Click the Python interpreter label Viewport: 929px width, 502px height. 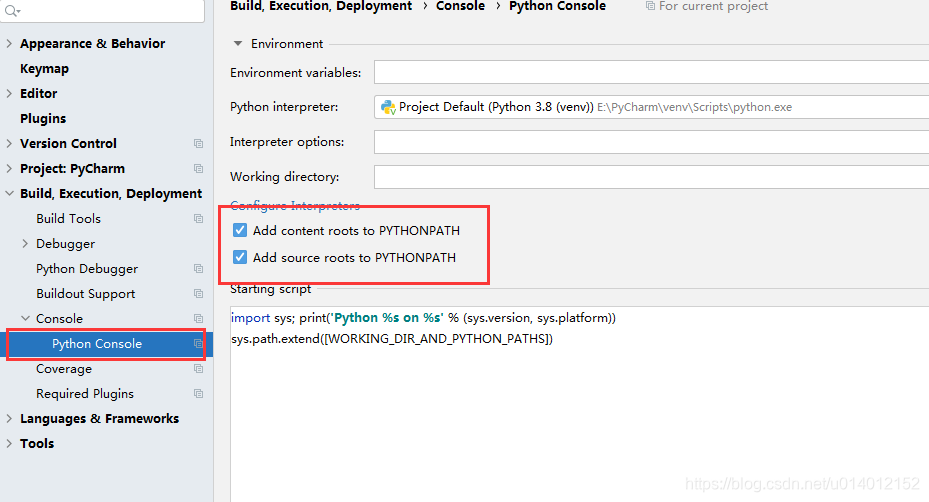284,107
